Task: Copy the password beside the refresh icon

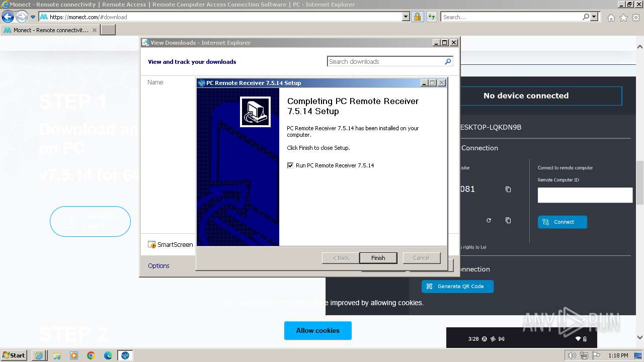Action: click(508, 220)
